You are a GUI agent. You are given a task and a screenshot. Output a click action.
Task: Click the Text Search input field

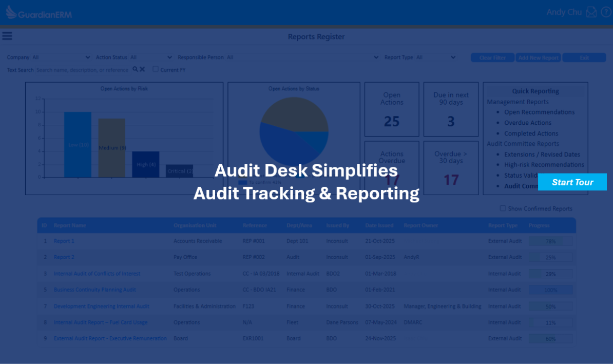pos(82,70)
